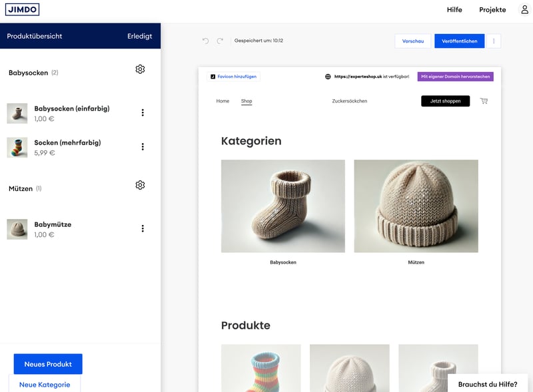Click the Jimdo logo
The width and height of the screenshot is (533, 392).
coord(23,9)
